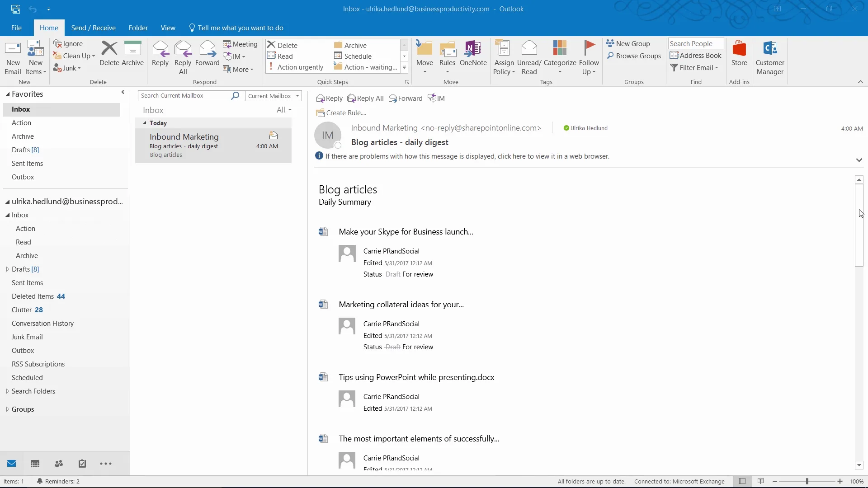This screenshot has height=488, width=868.
Task: Open more navigation options ellipsis
Action: 106,464
